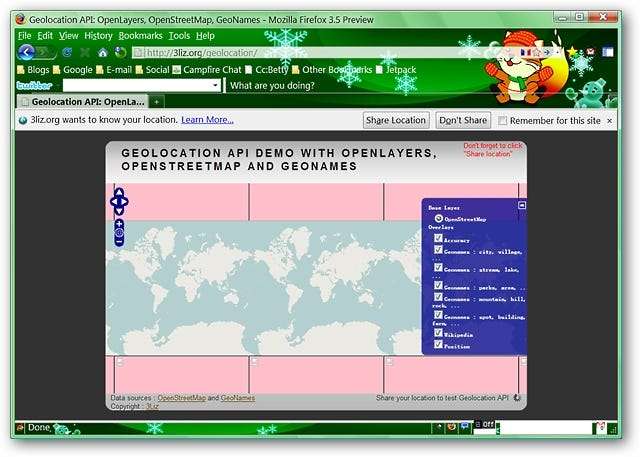Uncheck the Wikipedia overlay
The width and height of the screenshot is (640, 457).
439,332
